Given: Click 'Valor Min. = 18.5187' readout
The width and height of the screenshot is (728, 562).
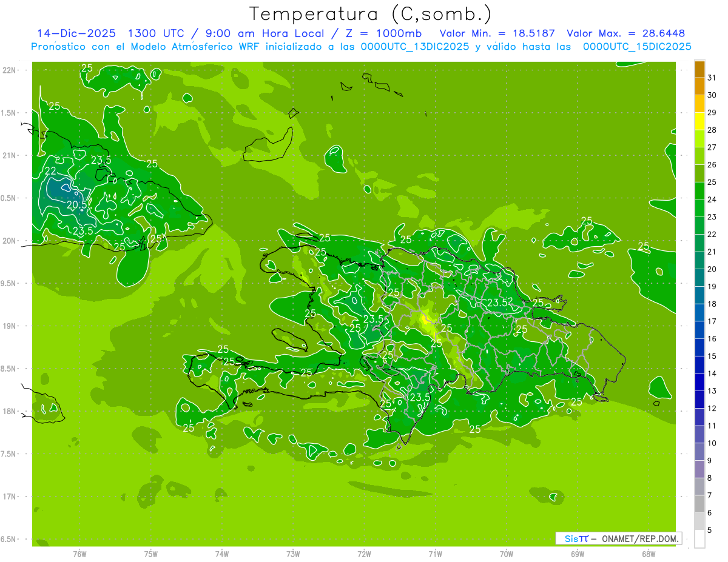Looking at the screenshot, I should click(497, 33).
